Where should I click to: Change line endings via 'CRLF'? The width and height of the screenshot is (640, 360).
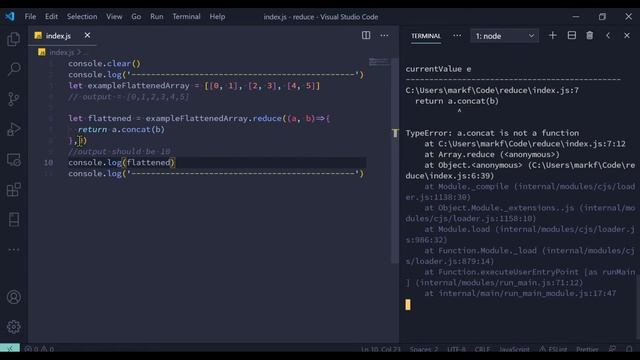pyautogui.click(x=482, y=349)
